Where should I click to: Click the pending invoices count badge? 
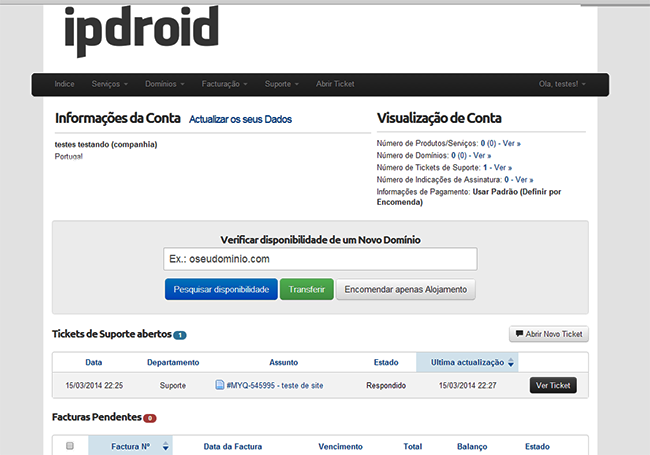coord(149,417)
